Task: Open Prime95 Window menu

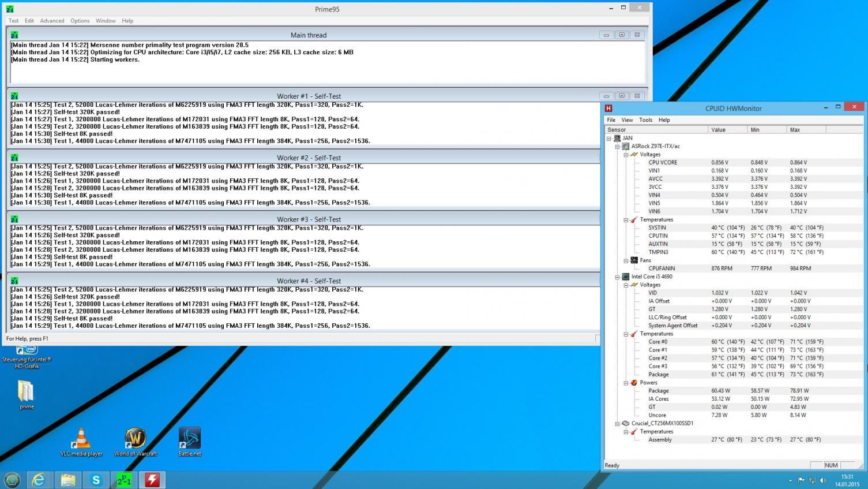Action: click(106, 21)
